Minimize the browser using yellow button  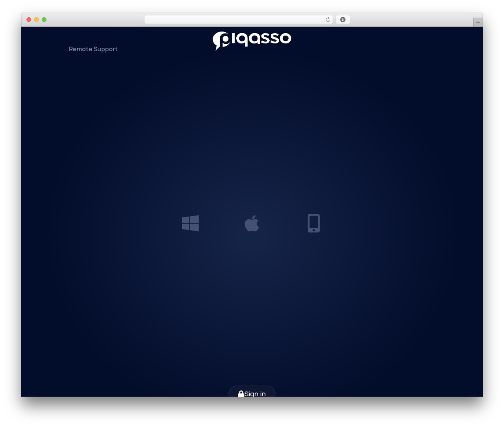pos(36,20)
